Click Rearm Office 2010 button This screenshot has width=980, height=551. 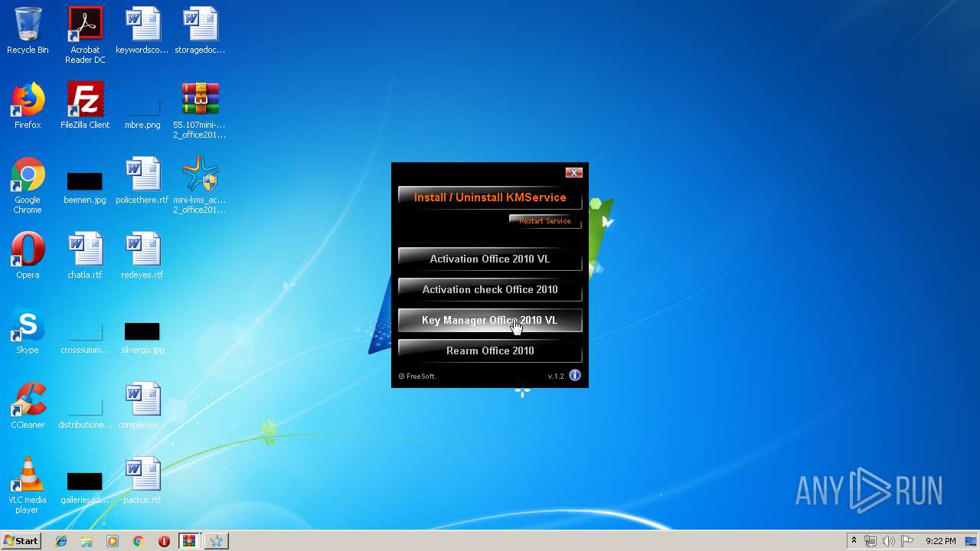point(490,350)
